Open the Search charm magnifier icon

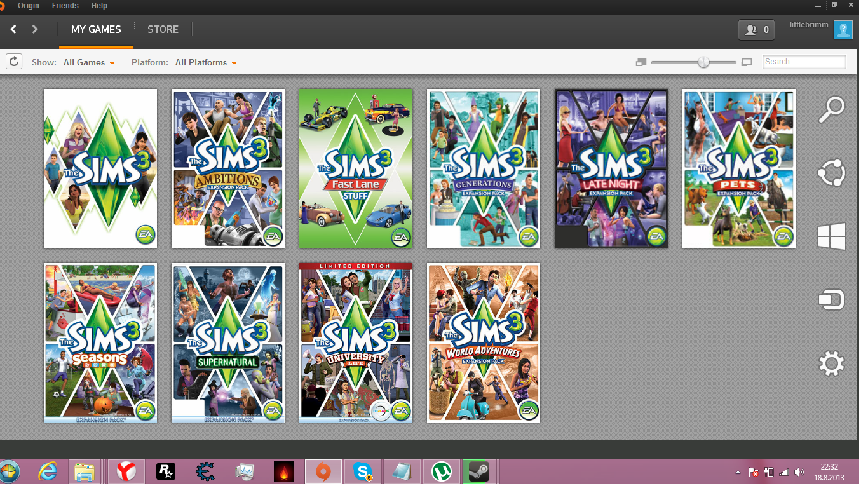(831, 109)
